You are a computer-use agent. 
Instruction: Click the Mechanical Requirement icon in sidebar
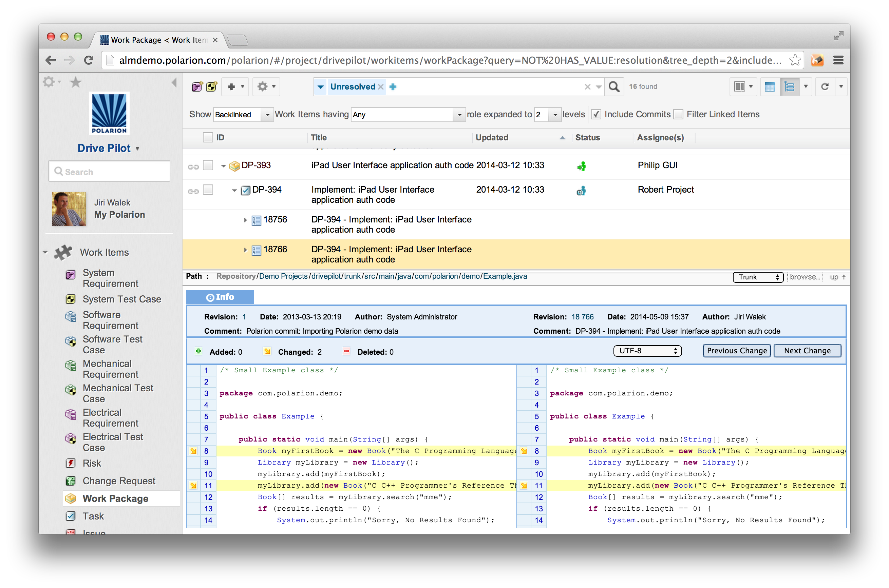tap(72, 364)
